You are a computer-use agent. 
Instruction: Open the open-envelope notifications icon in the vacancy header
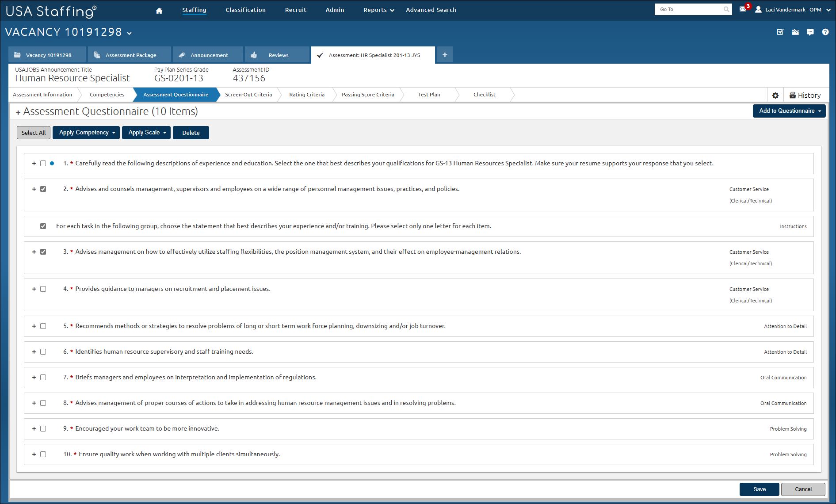pos(795,32)
